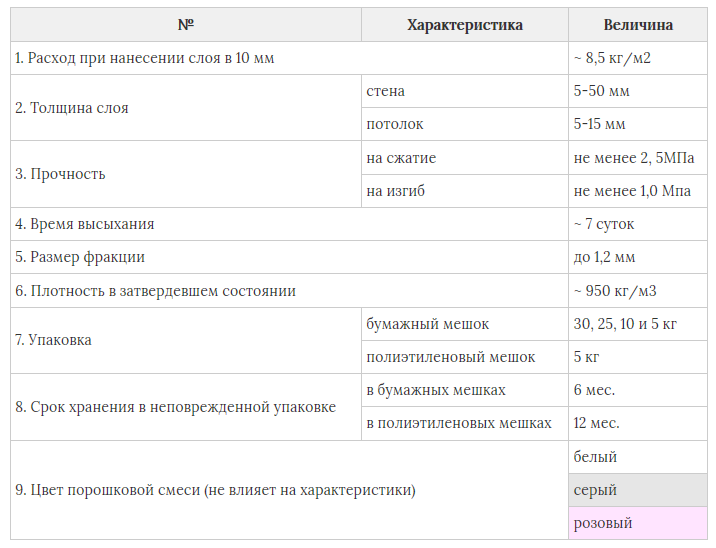Select the '12 мес.' storage value
Viewport: 716px width, 548px height.
click(x=637, y=423)
